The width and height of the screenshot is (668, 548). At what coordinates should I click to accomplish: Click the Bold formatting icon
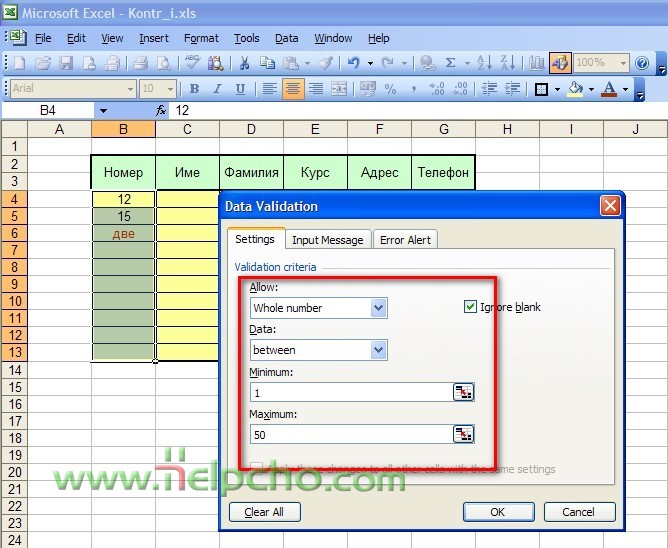(194, 89)
